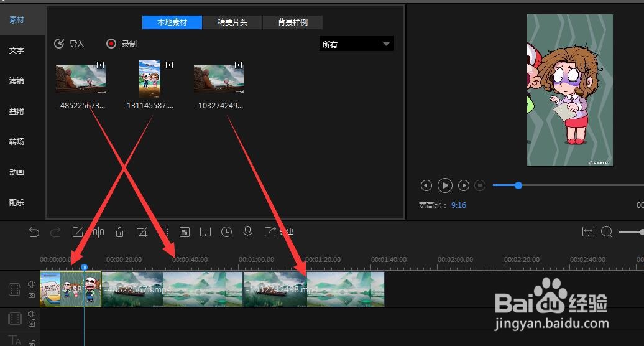
Task: Lock the second video track
Action: [x=32, y=324]
